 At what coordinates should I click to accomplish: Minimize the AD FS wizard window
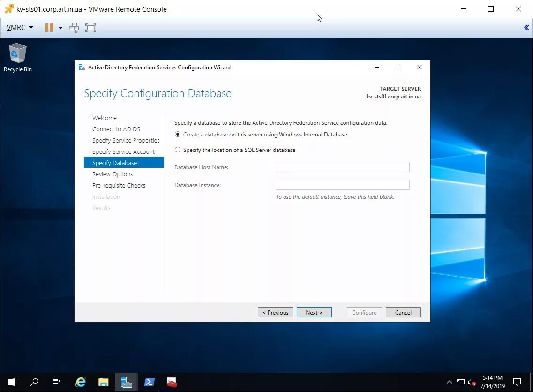point(376,68)
